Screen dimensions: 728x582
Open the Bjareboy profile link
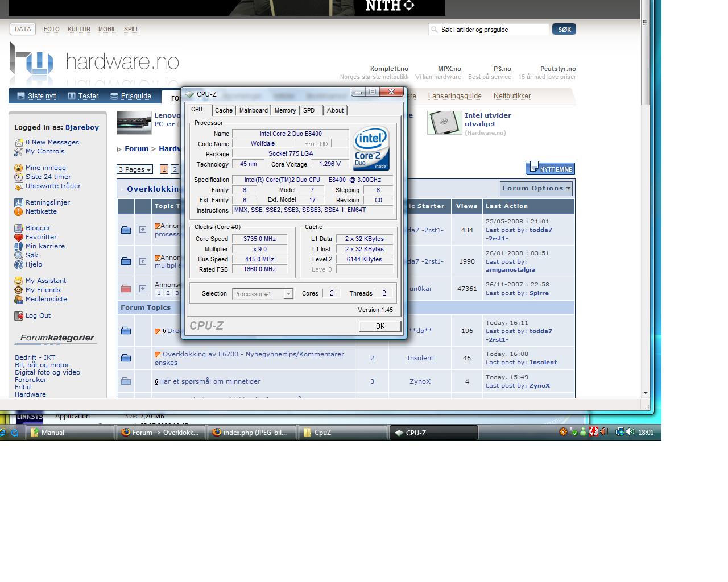pos(82,127)
